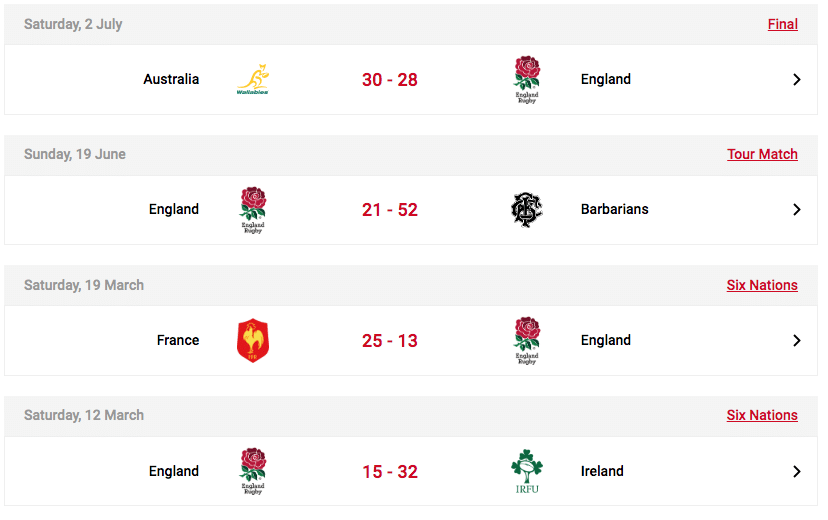Image resolution: width=828 pixels, height=520 pixels.
Task: Click the Wallabies logo next to Australia
Action: point(253,79)
